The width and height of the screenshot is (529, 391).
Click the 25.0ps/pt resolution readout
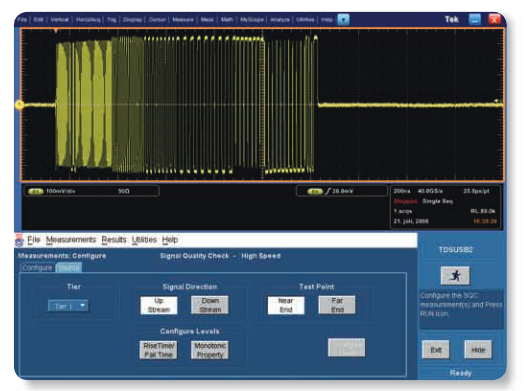tap(476, 191)
